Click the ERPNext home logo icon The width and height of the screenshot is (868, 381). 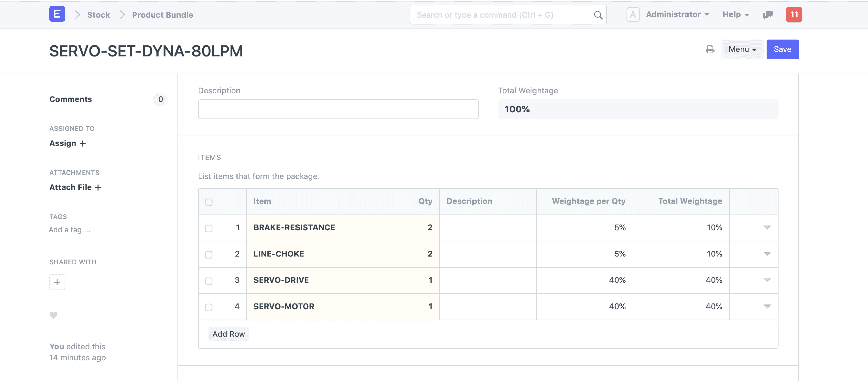click(x=57, y=14)
